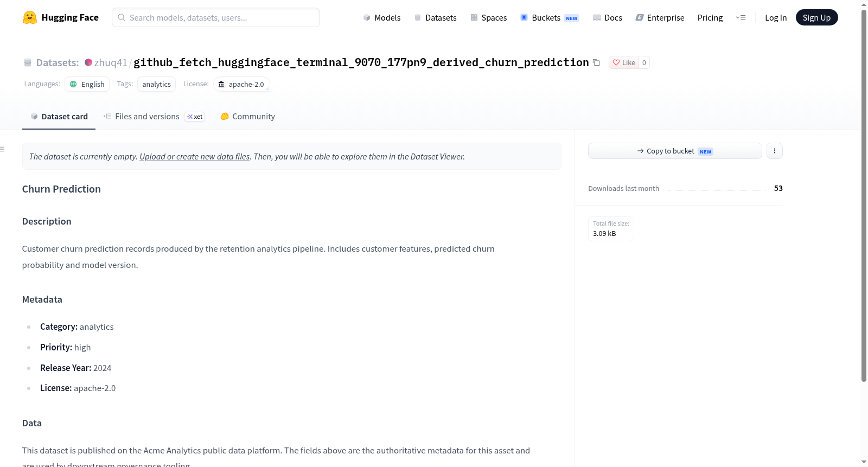The height and width of the screenshot is (467, 868).
Task: Open the Docs navigation link
Action: [x=608, y=17]
